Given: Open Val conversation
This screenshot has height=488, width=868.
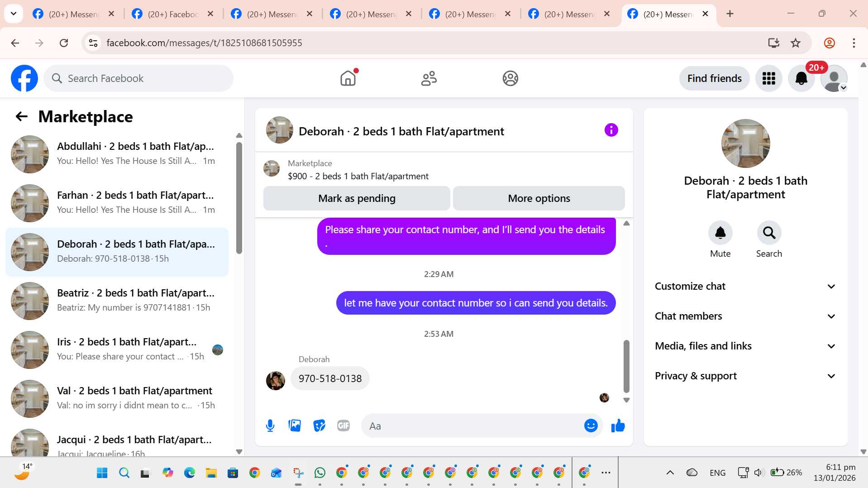Looking at the screenshot, I should coord(117,398).
